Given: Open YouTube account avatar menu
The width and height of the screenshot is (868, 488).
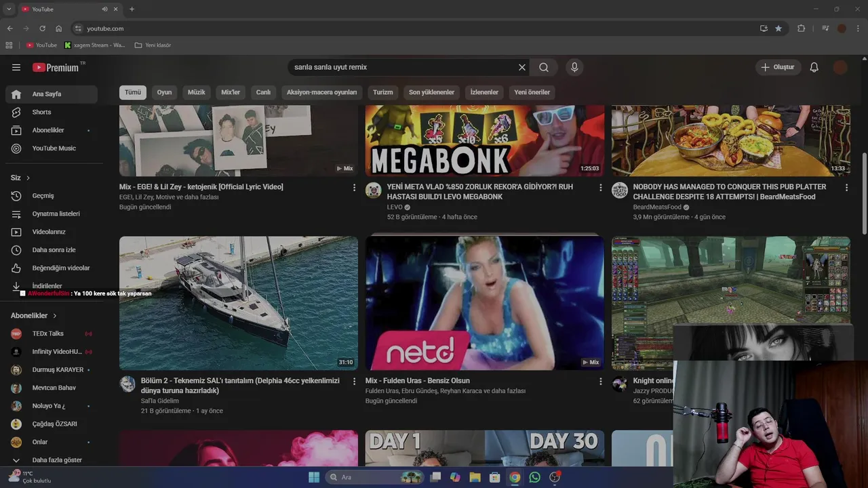Looking at the screenshot, I should tap(840, 67).
